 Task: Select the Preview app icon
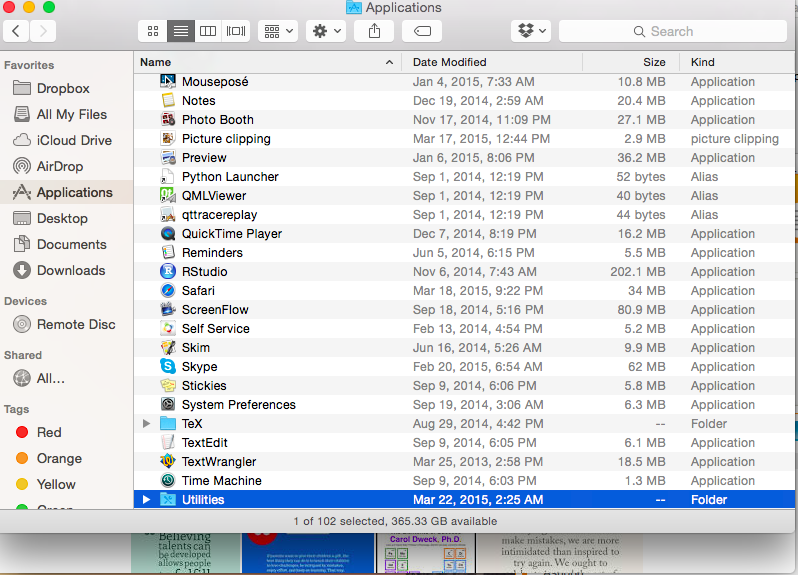(x=168, y=157)
